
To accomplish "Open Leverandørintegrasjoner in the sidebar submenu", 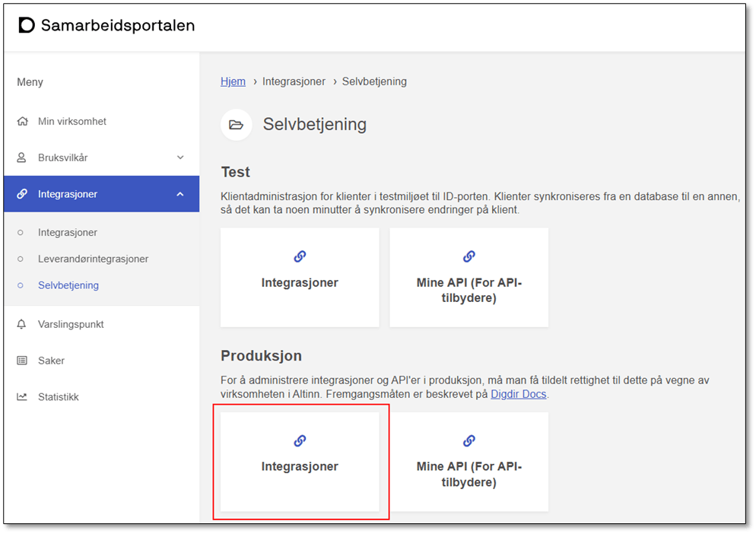I will (93, 259).
